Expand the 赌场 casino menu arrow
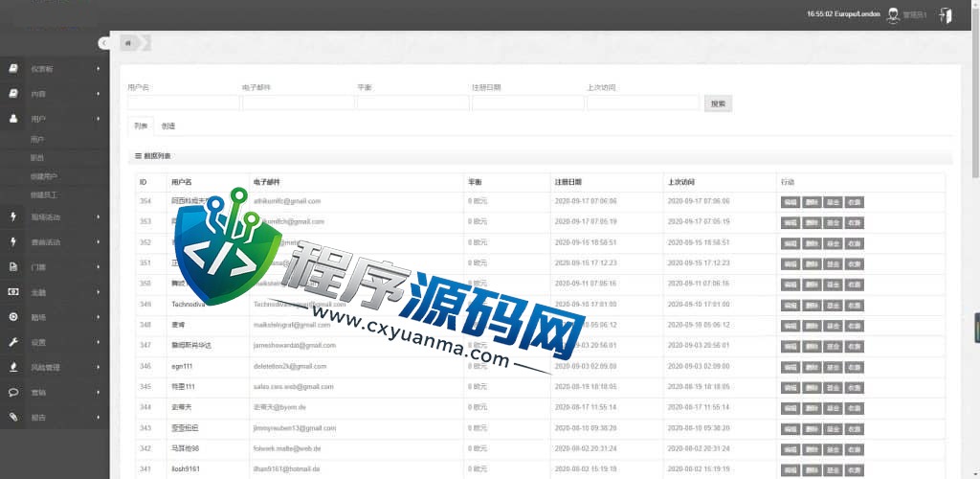 click(x=99, y=317)
